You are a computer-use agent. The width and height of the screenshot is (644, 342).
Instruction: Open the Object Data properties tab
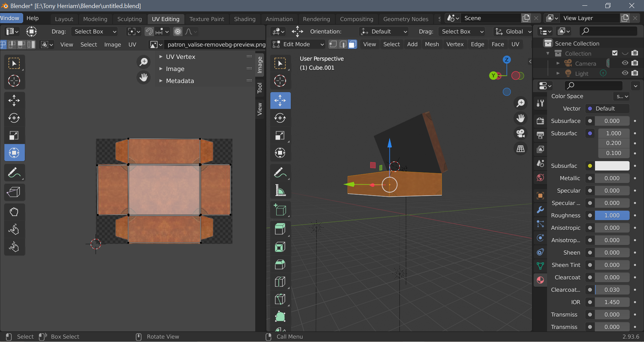(540, 266)
